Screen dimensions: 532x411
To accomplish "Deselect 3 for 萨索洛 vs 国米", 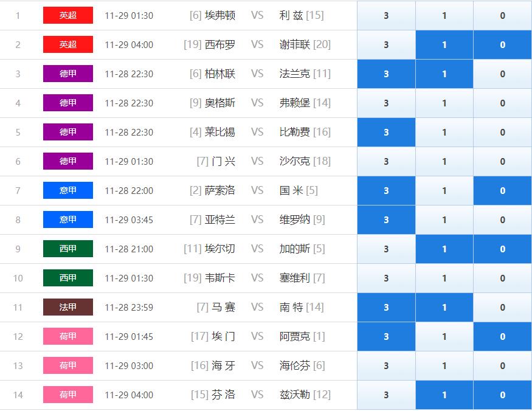I will 386,190.
